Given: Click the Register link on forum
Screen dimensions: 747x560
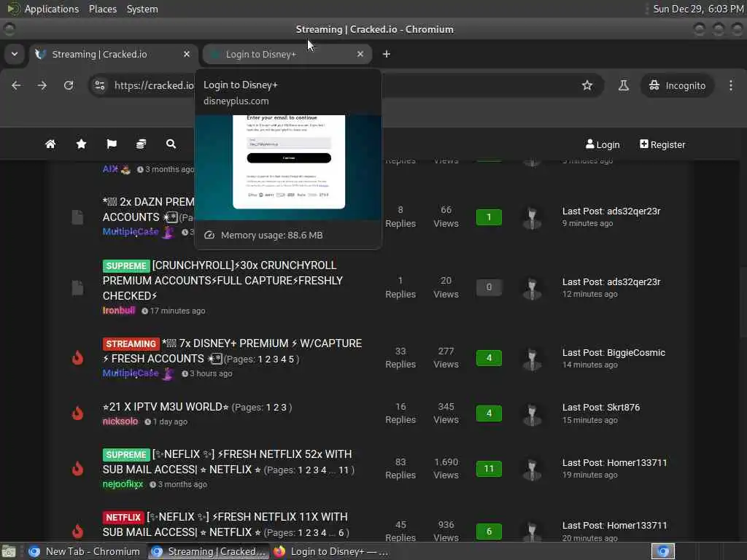Looking at the screenshot, I should [x=662, y=144].
